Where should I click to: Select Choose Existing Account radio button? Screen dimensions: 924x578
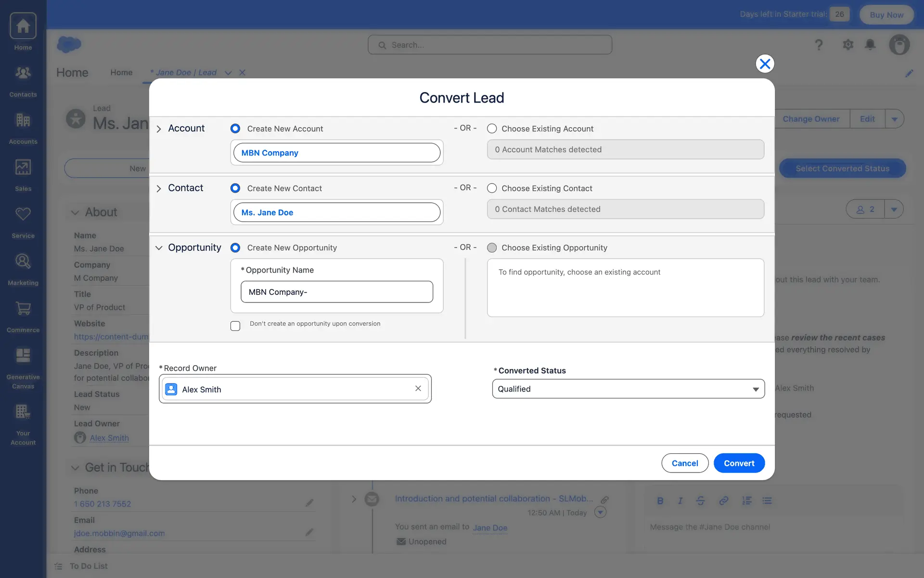[492, 129]
